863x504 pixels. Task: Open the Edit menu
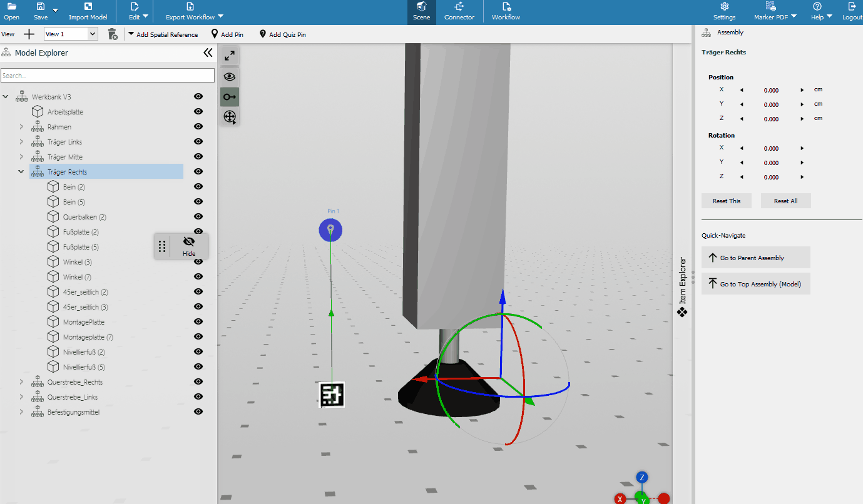point(139,12)
